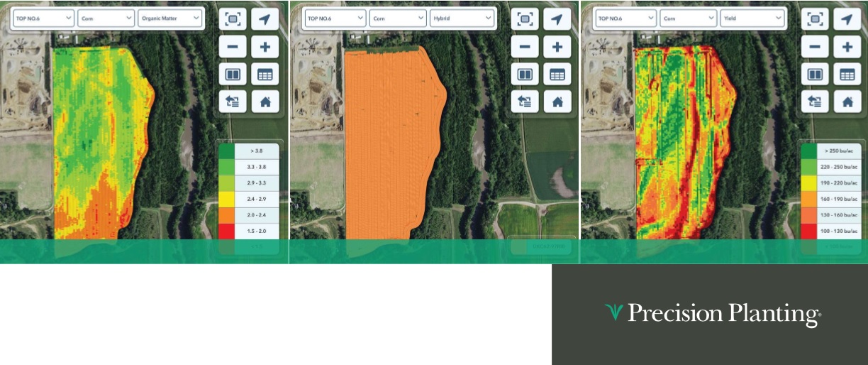The image size is (868, 365).
Task: Click the dark green > 250 bu/ac swatch
Action: 808,151
